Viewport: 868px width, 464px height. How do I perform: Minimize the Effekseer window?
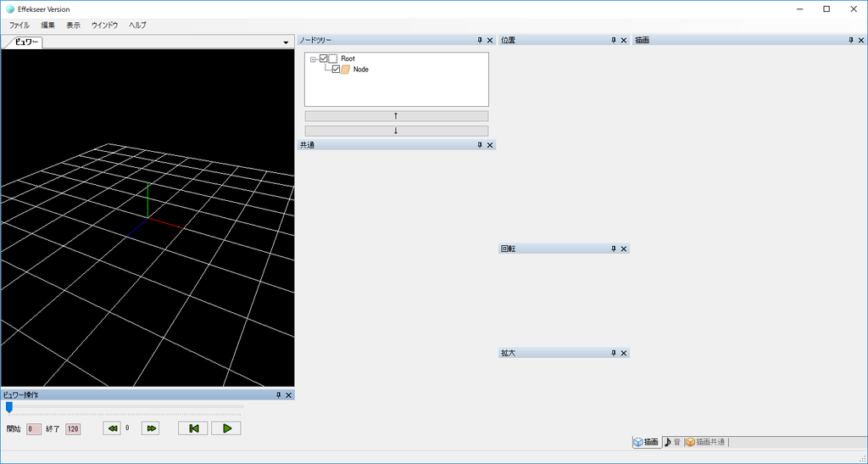coord(800,9)
